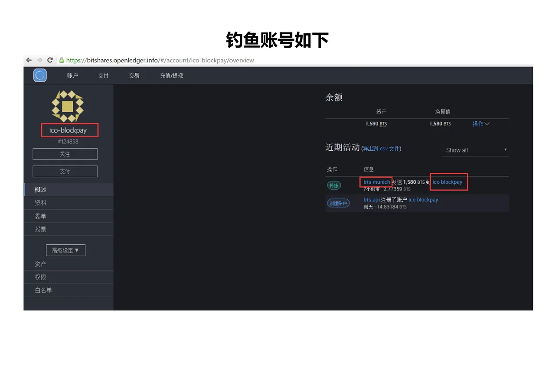Click the 余额 heading
This screenshot has height=392, width=555.
(334, 97)
